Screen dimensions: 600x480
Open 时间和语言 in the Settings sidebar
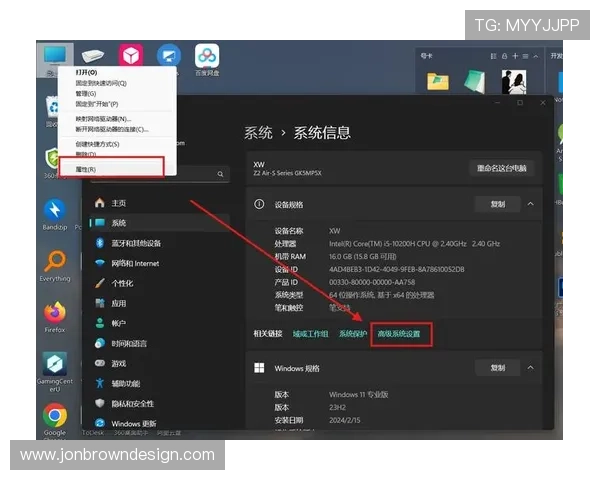(x=159, y=343)
